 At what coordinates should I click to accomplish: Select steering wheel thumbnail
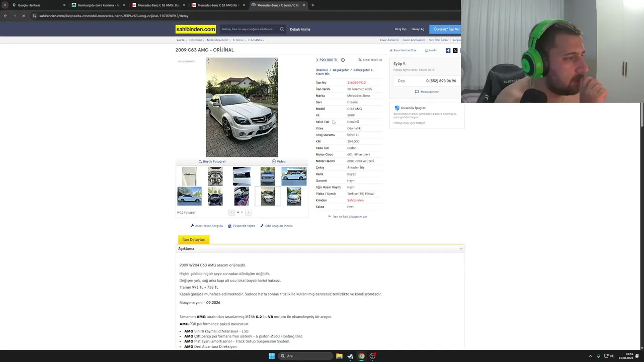pyautogui.click(x=215, y=196)
